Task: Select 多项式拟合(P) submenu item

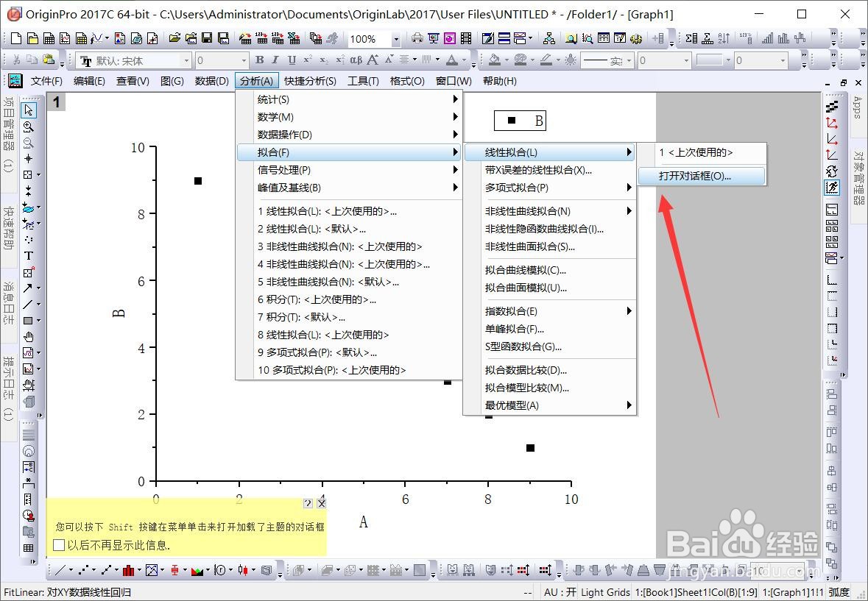Action: 550,188
